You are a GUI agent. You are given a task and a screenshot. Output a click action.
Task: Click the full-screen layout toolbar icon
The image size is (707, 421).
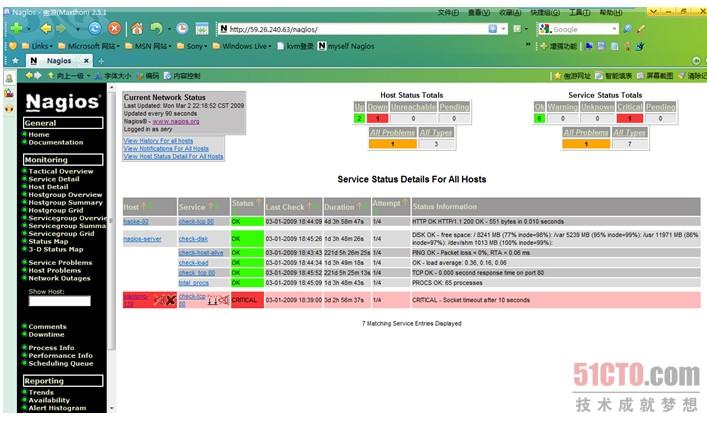202,29
